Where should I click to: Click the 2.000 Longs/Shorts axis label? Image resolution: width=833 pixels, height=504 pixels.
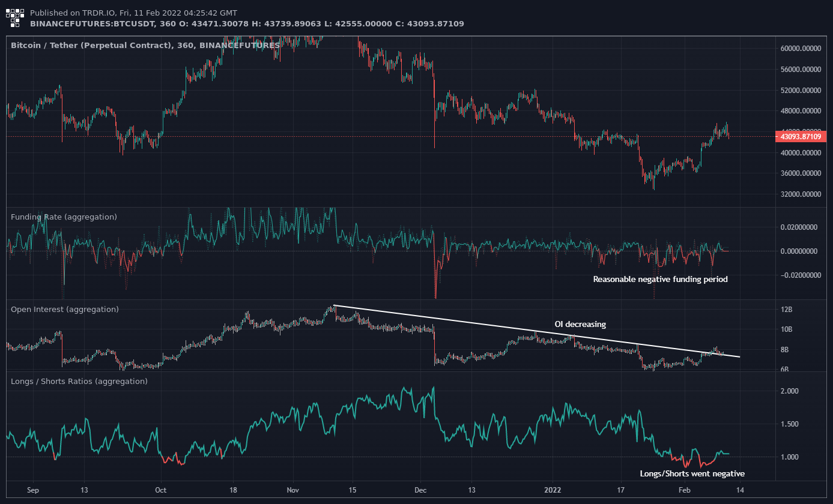point(792,391)
